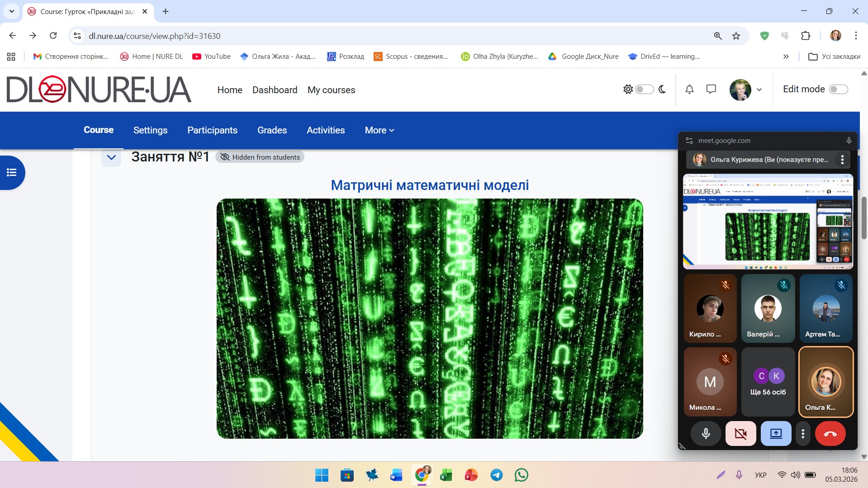Image resolution: width=868 pixels, height=488 pixels.
Task: Click the red hang-up call button
Action: [x=830, y=434]
